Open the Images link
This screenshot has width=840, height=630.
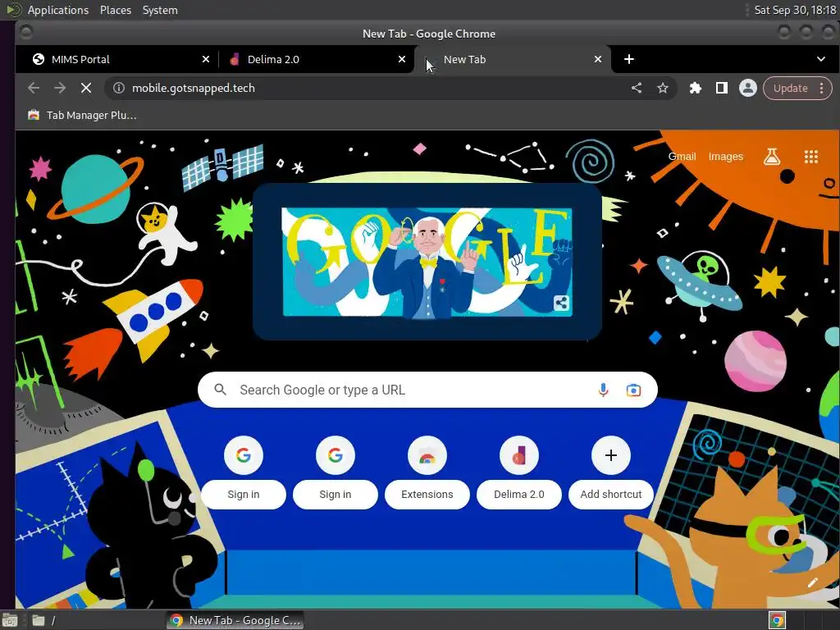725,157
